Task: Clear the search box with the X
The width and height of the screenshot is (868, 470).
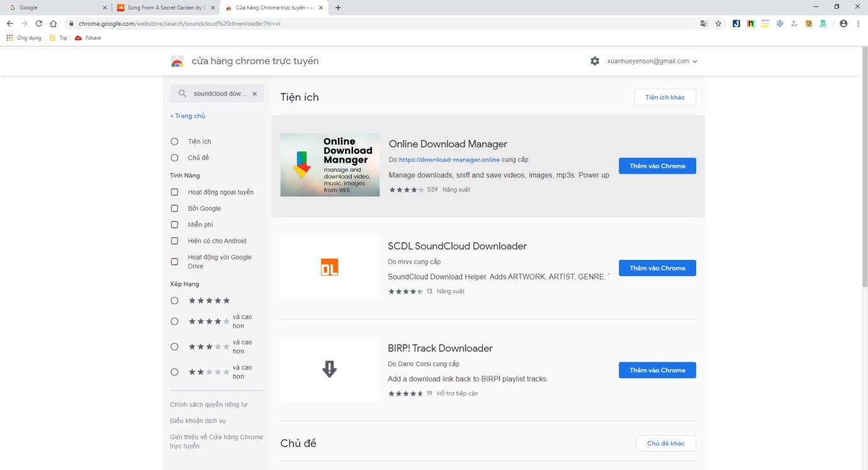Action: click(254, 94)
